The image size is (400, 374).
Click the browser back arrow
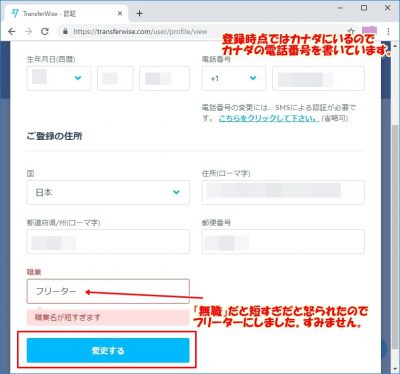[x=12, y=31]
